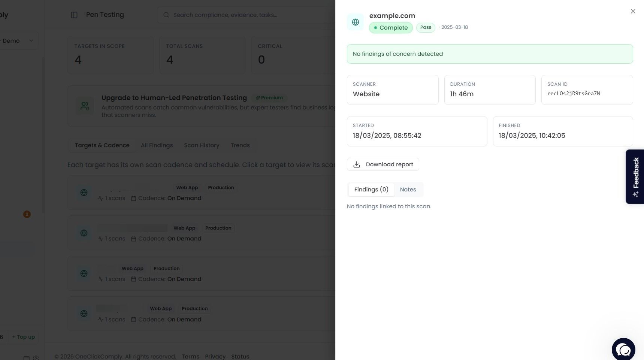Download the scan report
This screenshot has height=360, width=644.
tap(383, 164)
